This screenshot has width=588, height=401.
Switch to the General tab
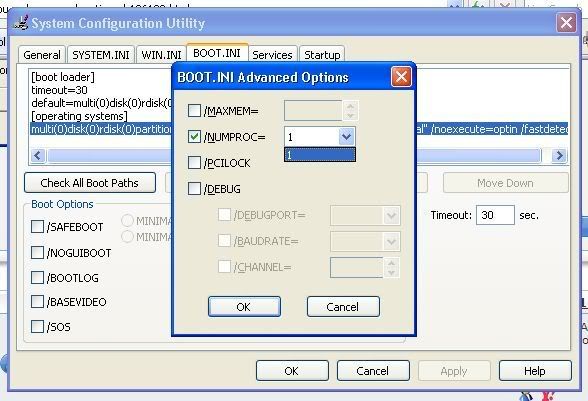42,55
